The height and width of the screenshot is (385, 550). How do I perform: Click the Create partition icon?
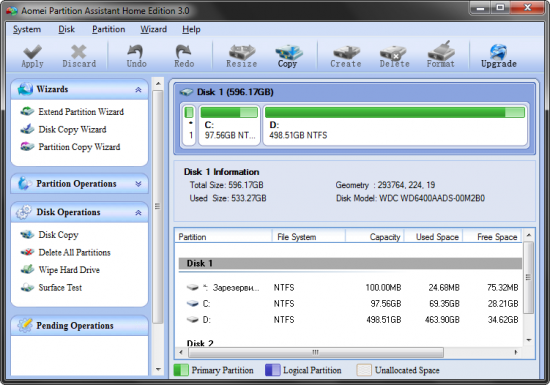point(346,52)
